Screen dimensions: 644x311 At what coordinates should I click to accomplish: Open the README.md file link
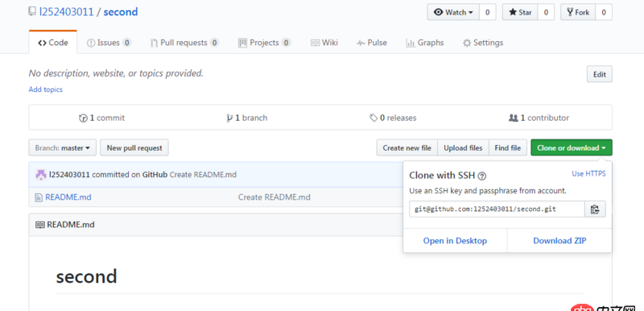coord(68,197)
